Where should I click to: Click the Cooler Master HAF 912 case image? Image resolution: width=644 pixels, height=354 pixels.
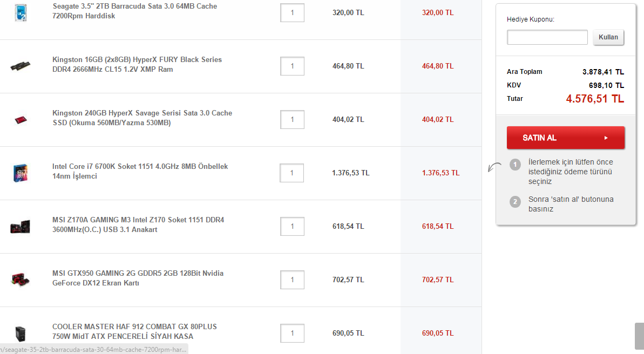pos(20,333)
